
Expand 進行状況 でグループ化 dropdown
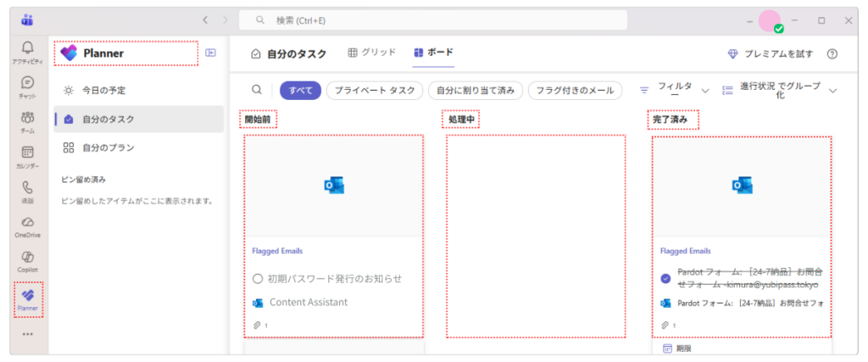click(780, 91)
